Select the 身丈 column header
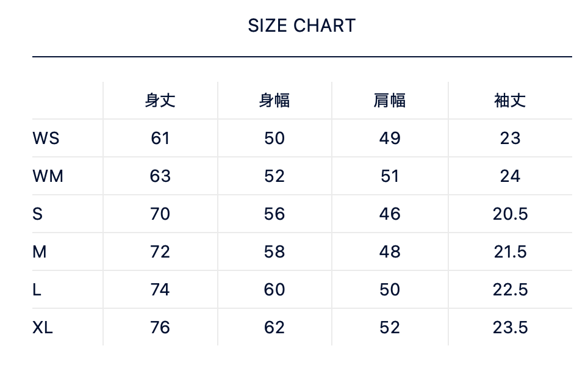The width and height of the screenshot is (588, 365). click(160, 100)
